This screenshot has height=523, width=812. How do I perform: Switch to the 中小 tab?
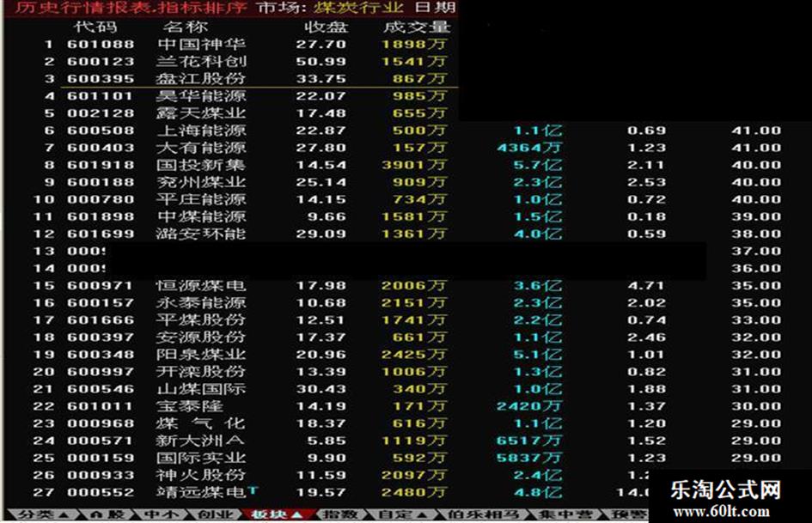(161, 514)
